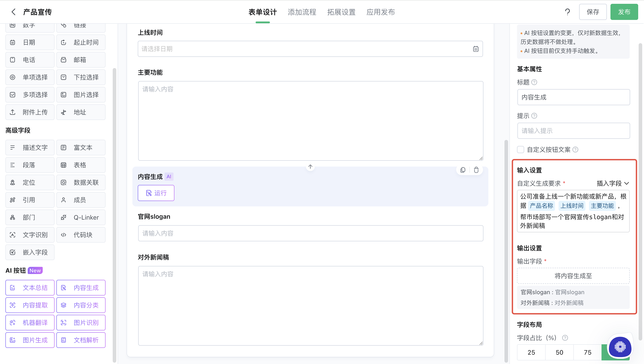
Task: Click the green 发布 button
Action: [x=624, y=12]
